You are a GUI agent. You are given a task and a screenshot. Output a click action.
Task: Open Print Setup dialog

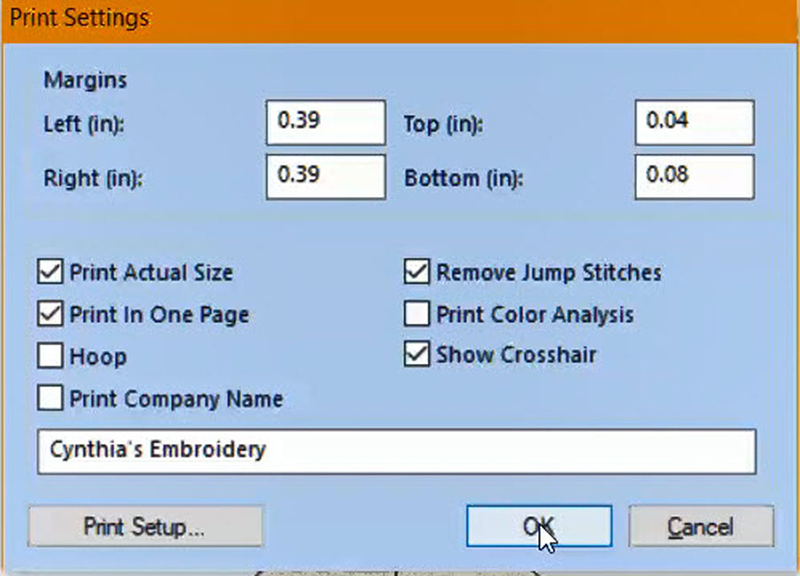(x=145, y=527)
